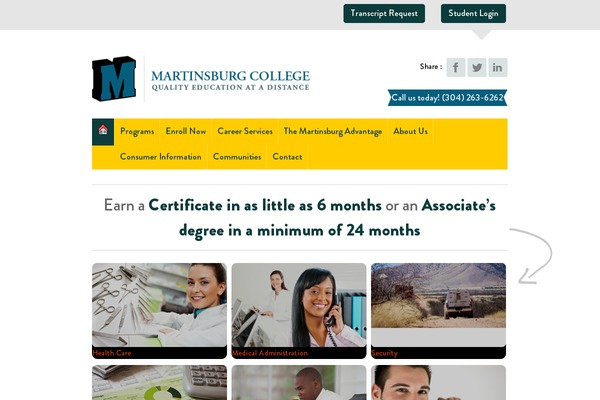Click the Call us today phone banner
Image resolution: width=600 pixels, height=400 pixels.
click(447, 98)
